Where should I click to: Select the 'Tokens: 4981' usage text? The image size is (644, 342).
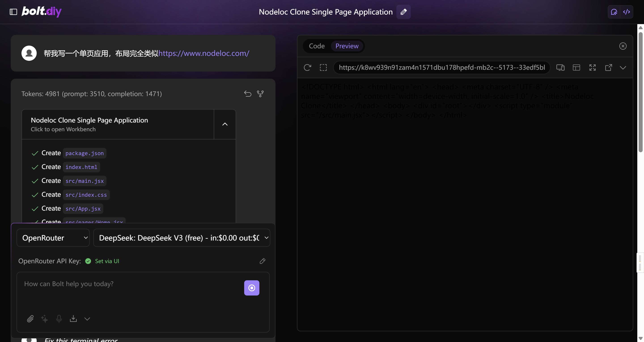91,94
